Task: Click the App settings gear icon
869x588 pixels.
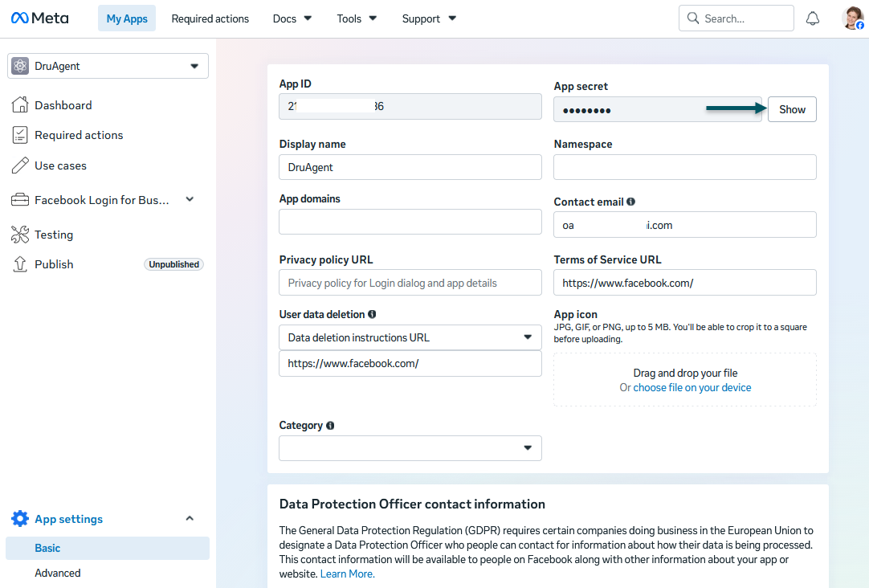Action: pyautogui.click(x=20, y=519)
